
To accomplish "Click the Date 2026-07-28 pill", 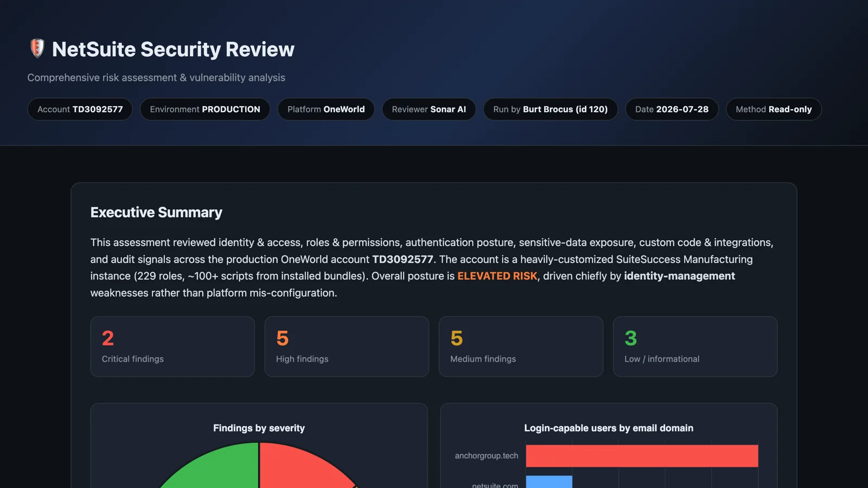I will pos(672,109).
